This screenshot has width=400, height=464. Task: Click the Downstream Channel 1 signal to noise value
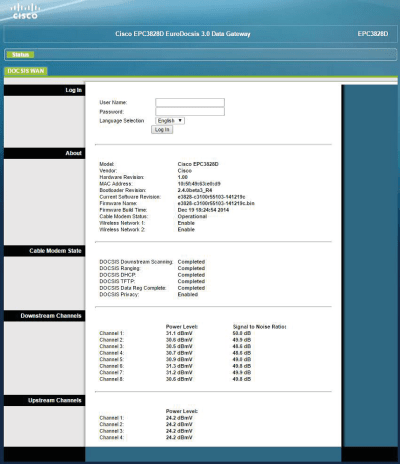click(x=242, y=333)
